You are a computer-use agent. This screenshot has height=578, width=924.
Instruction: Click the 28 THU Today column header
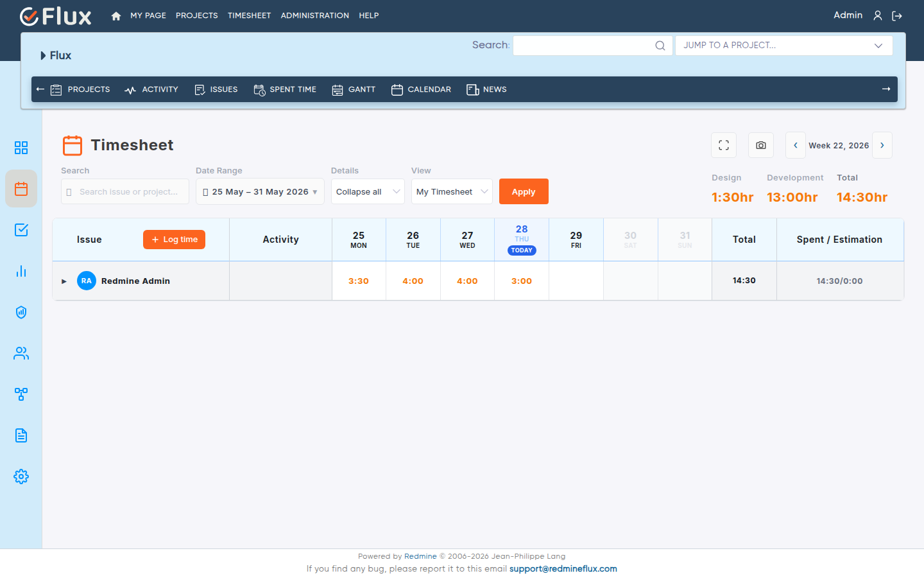(522, 240)
